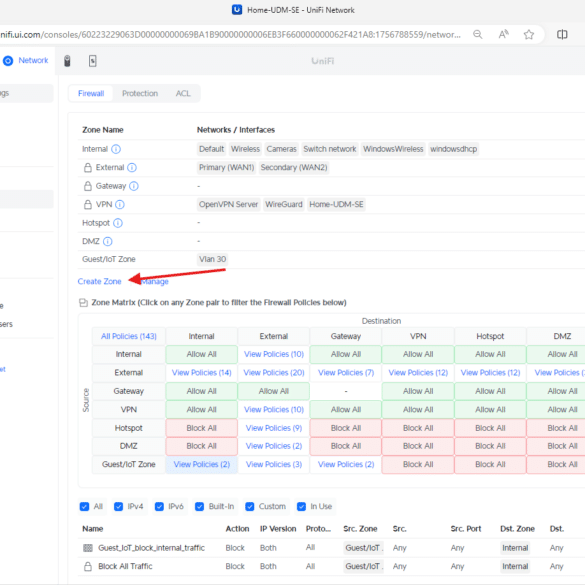This screenshot has width=585, height=585.
Task: Select the Guest_IoT_block_internal_traffic policy row
Action: click(x=332, y=548)
